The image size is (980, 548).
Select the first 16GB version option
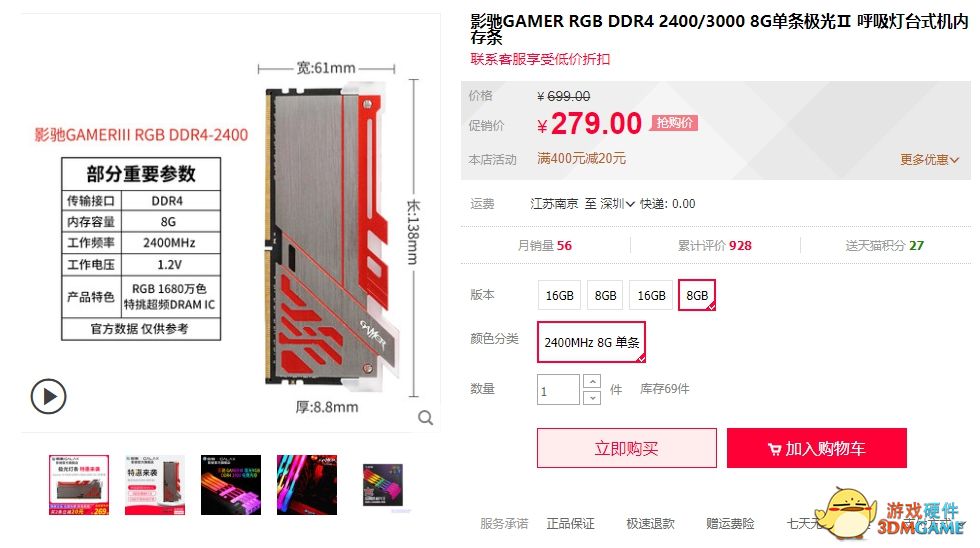tap(559, 295)
